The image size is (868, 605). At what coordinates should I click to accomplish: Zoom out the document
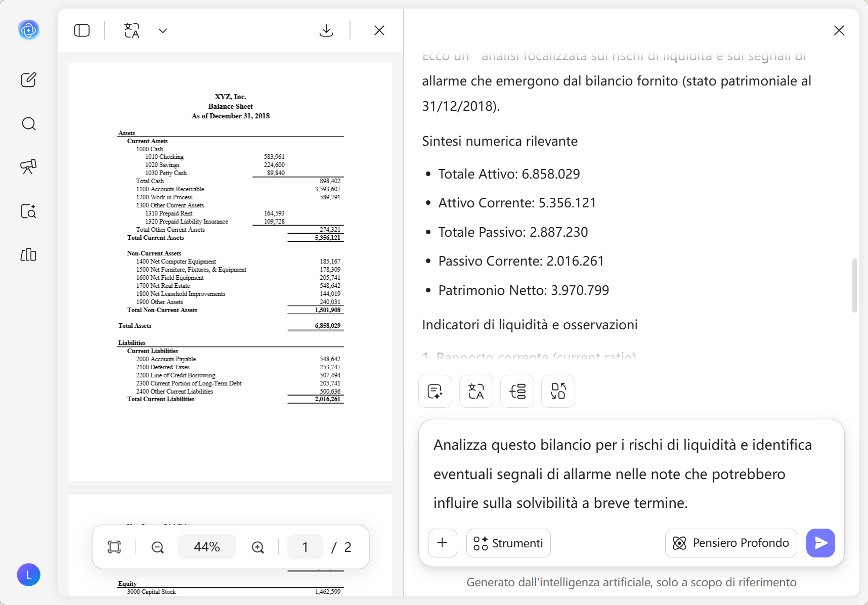point(158,547)
